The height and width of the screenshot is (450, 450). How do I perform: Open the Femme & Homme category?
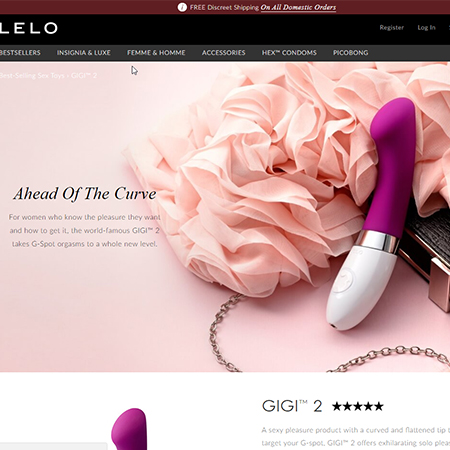click(156, 53)
